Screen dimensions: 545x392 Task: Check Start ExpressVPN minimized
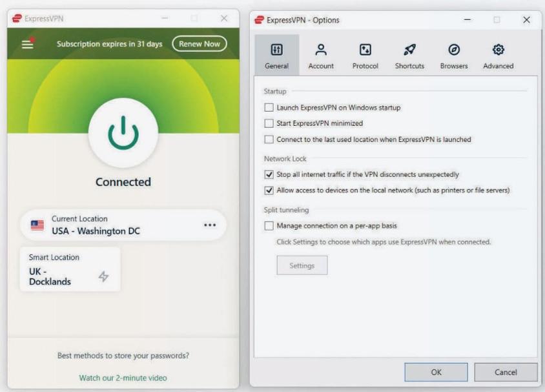coord(269,123)
